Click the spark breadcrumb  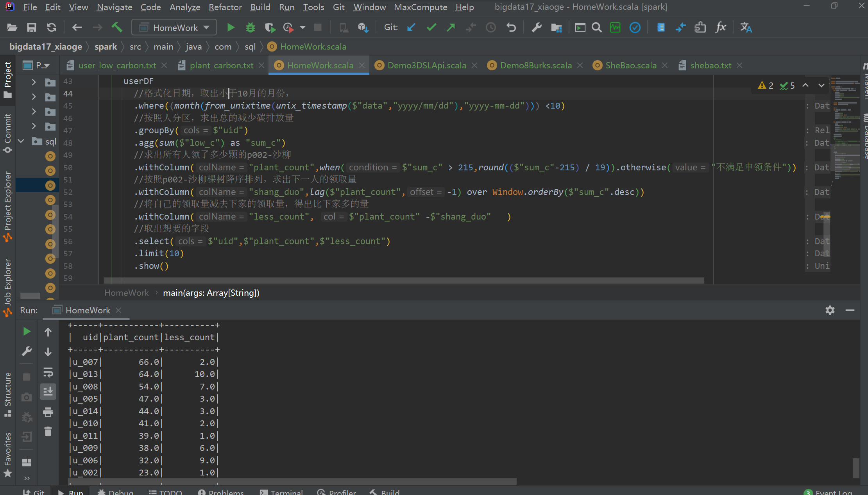point(106,47)
